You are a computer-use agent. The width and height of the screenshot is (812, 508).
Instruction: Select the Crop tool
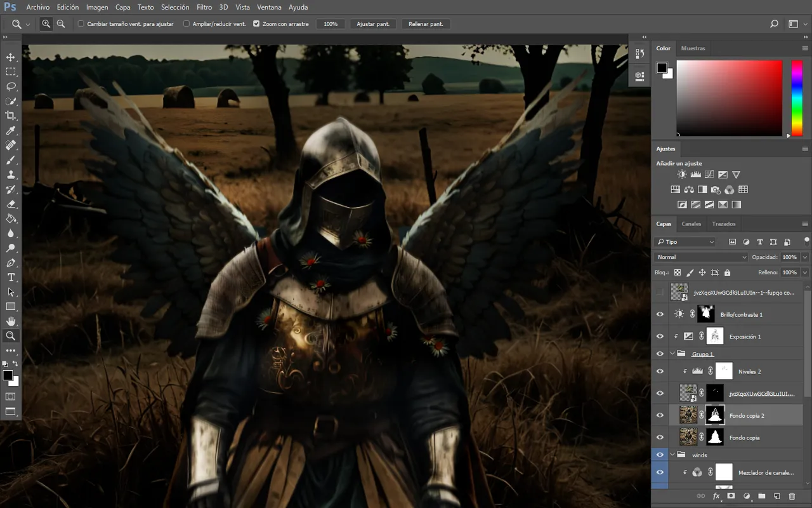pos(11,116)
